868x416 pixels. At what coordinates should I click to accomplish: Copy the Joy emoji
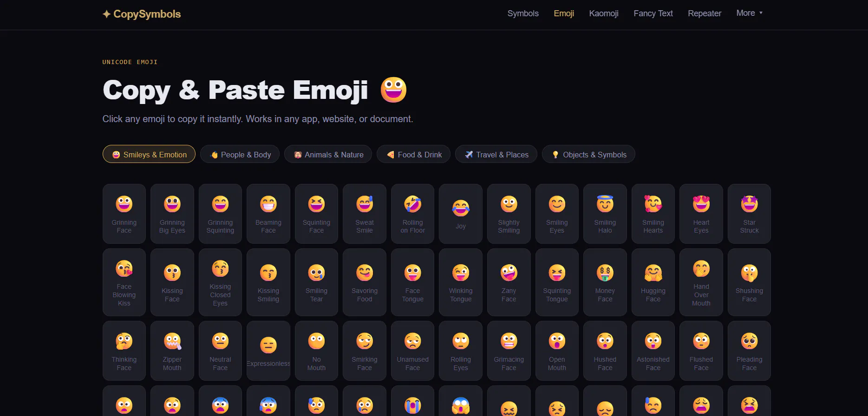click(461, 214)
